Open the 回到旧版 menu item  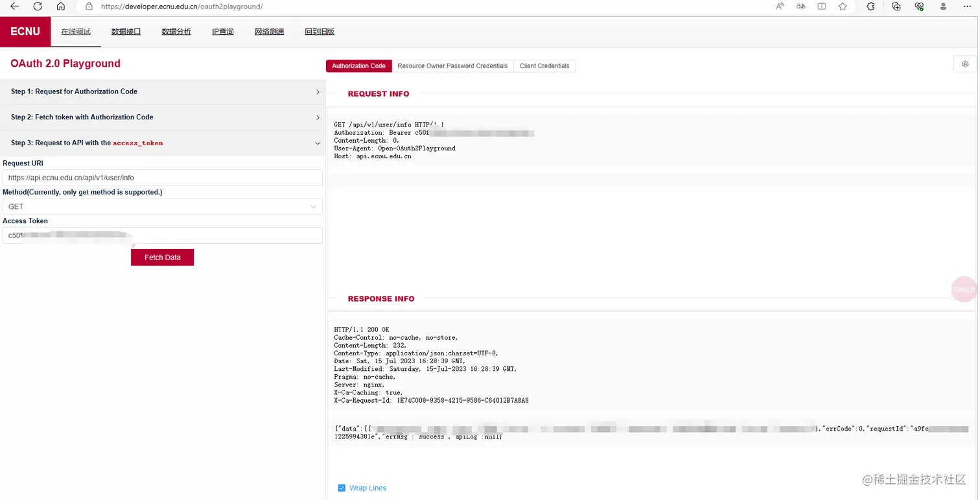pos(320,31)
